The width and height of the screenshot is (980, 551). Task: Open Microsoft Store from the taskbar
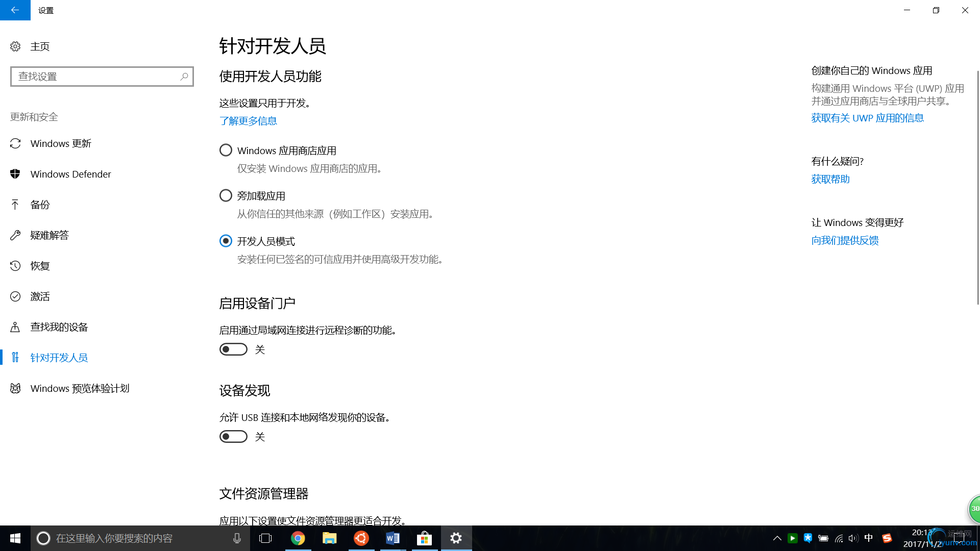click(x=425, y=538)
